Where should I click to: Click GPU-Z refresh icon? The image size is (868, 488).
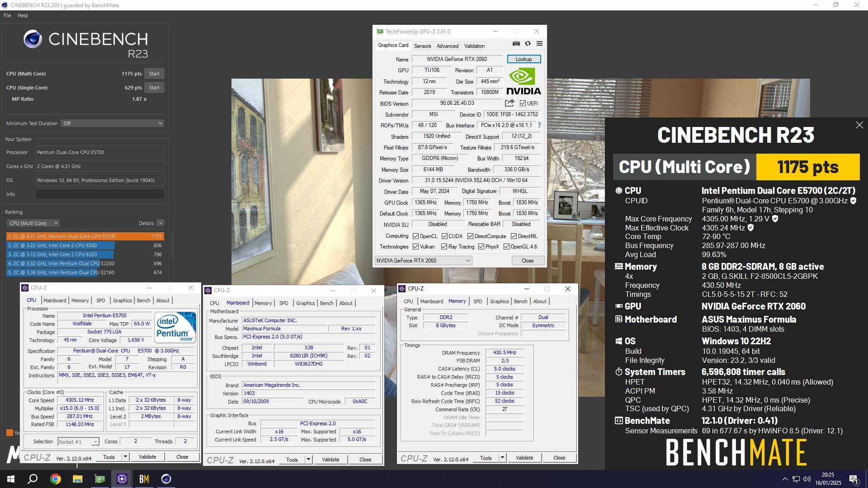click(528, 44)
